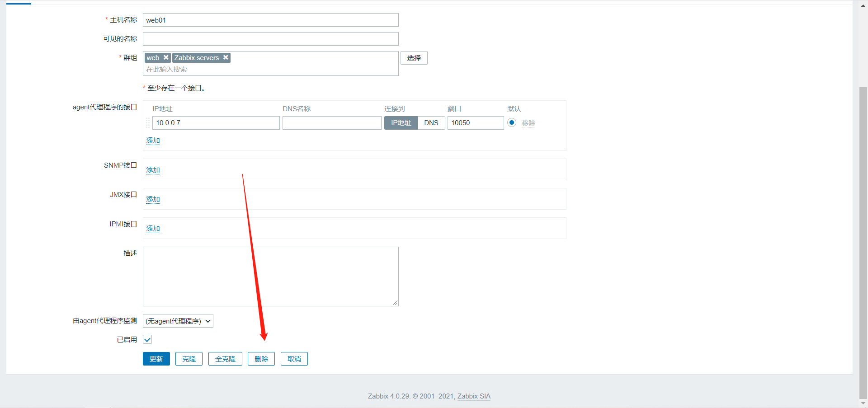Click the 更新 update button
This screenshot has width=868, height=408.
[156, 359]
